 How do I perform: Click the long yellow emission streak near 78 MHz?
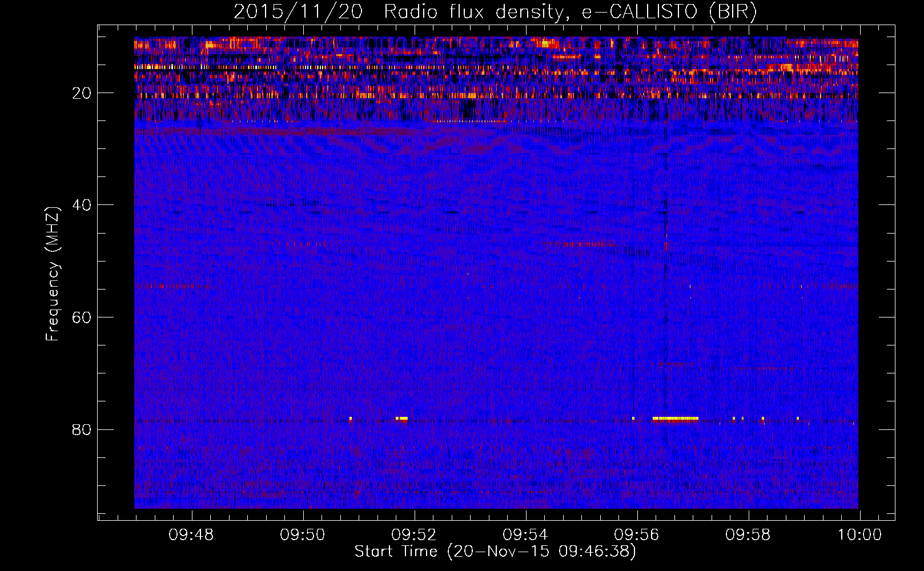point(676,419)
